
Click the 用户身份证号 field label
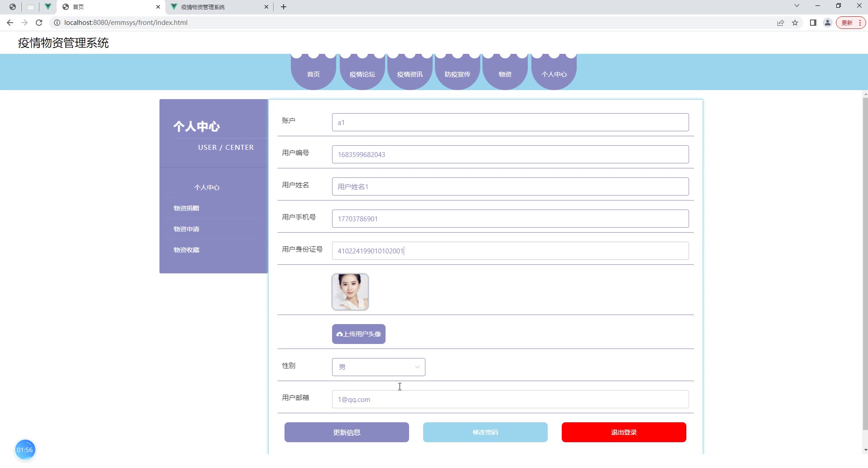[x=302, y=249]
